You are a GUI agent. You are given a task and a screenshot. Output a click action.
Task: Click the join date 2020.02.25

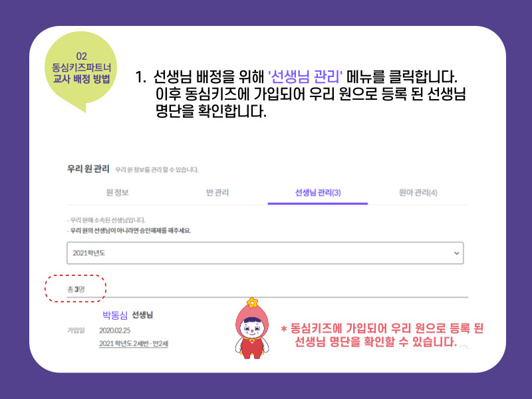(x=114, y=330)
